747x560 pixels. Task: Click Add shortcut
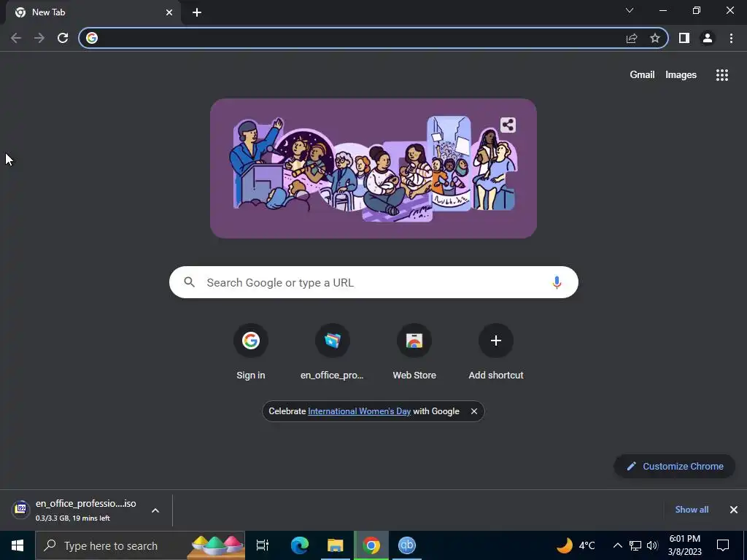tap(496, 351)
